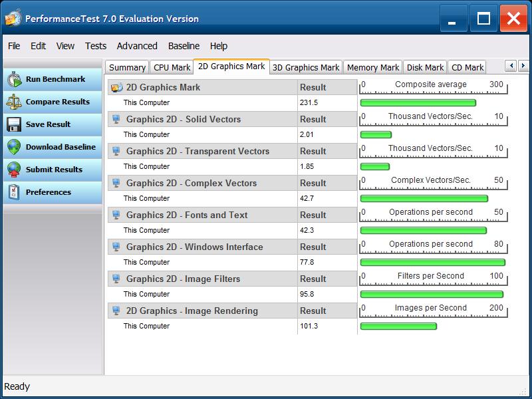The width and height of the screenshot is (532, 399).
Task: Click the Windows Interface green result bar
Action: tap(433, 262)
